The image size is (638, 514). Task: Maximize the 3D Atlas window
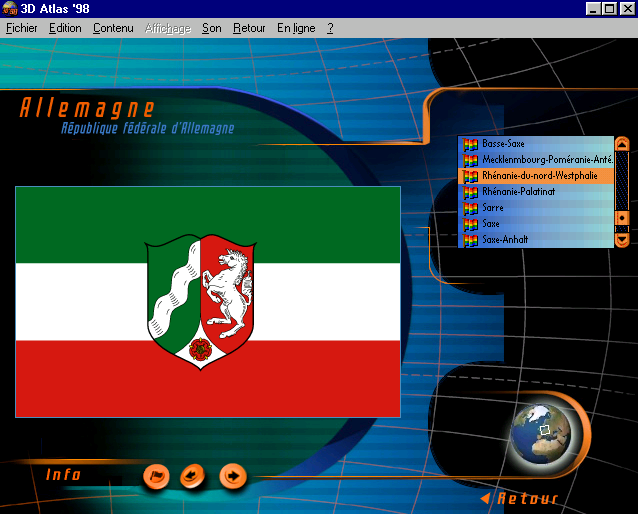(610, 9)
